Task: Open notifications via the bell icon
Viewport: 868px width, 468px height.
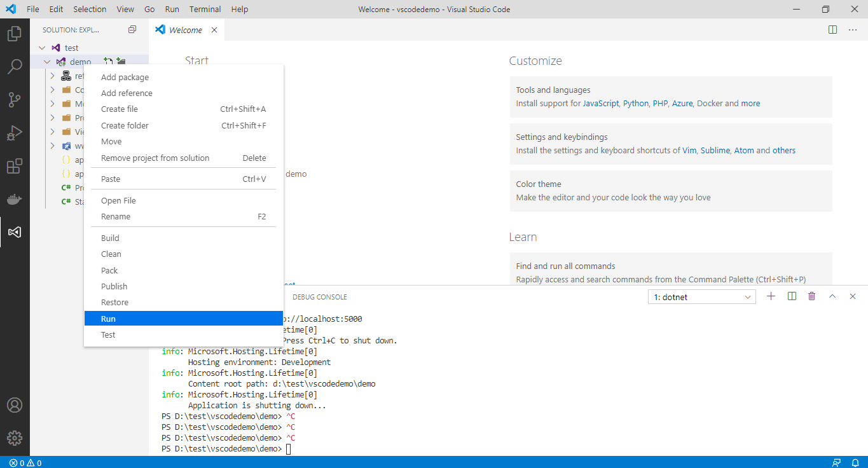Action: pos(855,462)
